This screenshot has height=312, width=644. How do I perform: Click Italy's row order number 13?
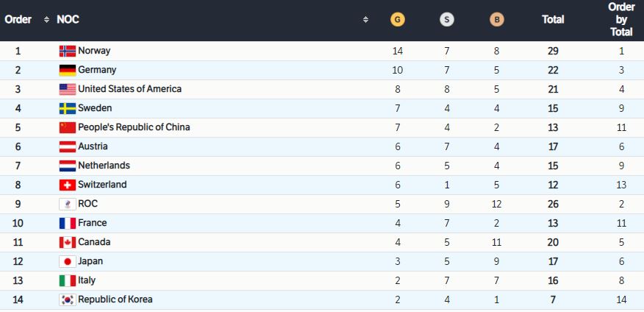(x=18, y=280)
